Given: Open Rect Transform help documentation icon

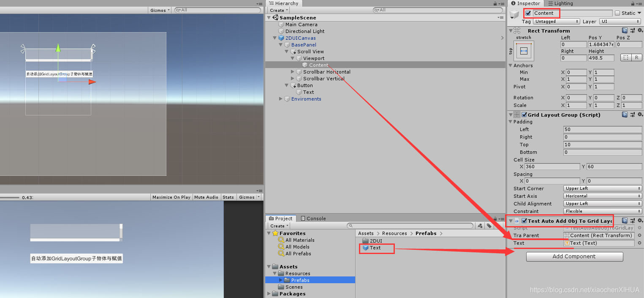Looking at the screenshot, I should [x=625, y=30].
